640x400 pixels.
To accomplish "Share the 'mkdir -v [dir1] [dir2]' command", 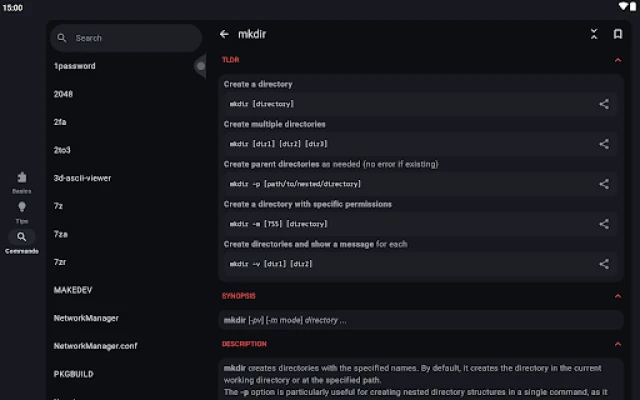I will (604, 264).
